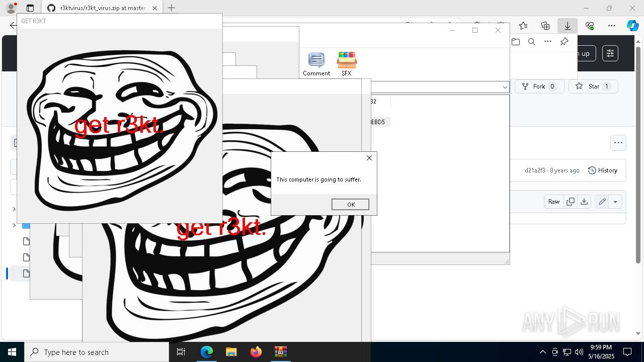Screen dimensions: 644x362
Task: Open the notification center icon
Action: (627, 352)
